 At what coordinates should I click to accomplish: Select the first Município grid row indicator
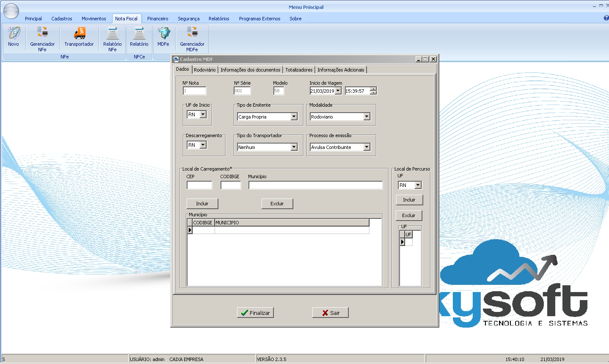click(190, 230)
